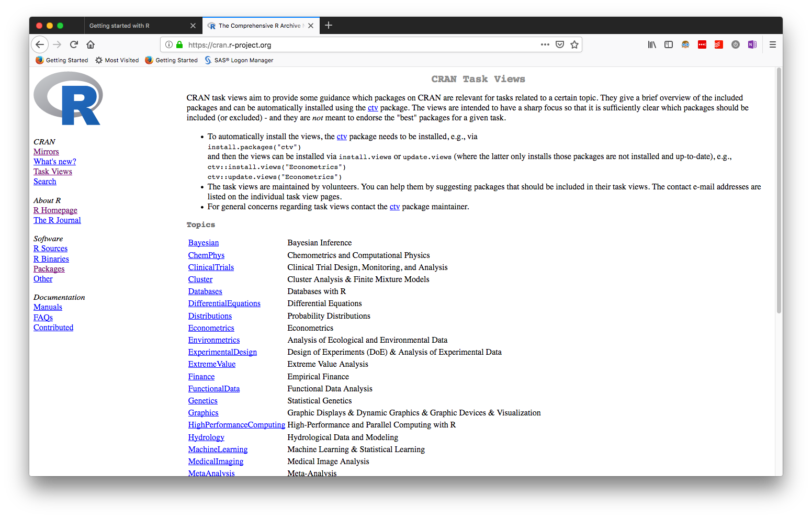Close the Getting started with R tab
812x518 pixels.
tap(193, 26)
